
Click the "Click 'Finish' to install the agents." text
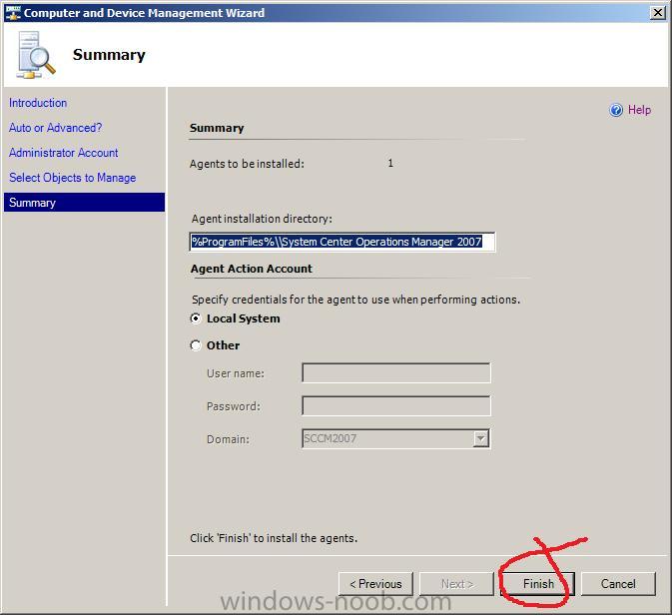(274, 538)
